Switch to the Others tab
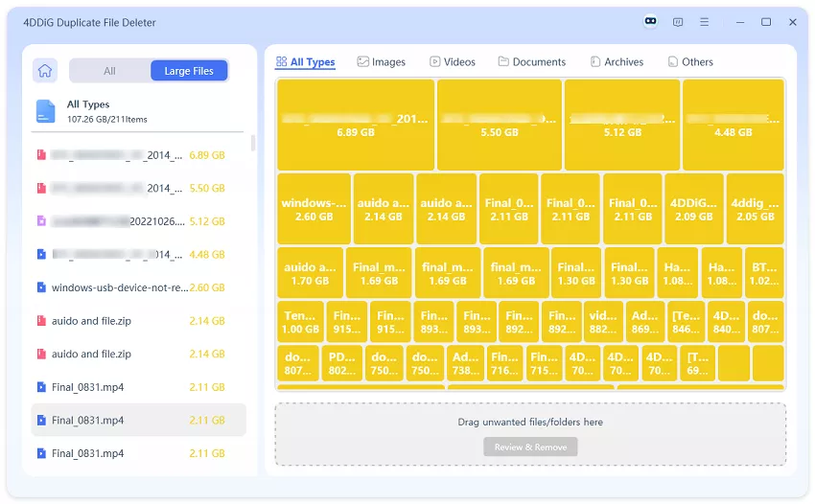815x504 pixels. [690, 62]
